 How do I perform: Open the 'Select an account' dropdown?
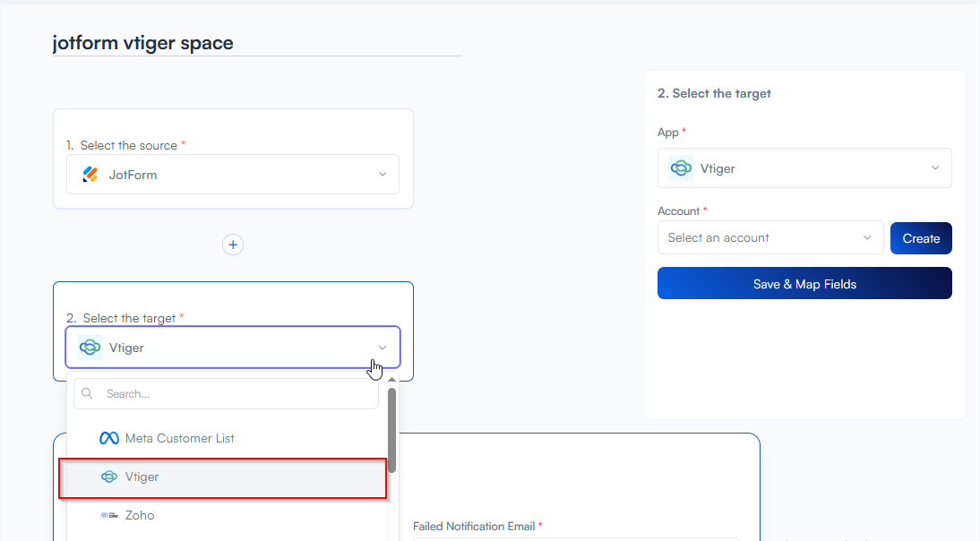coord(770,238)
